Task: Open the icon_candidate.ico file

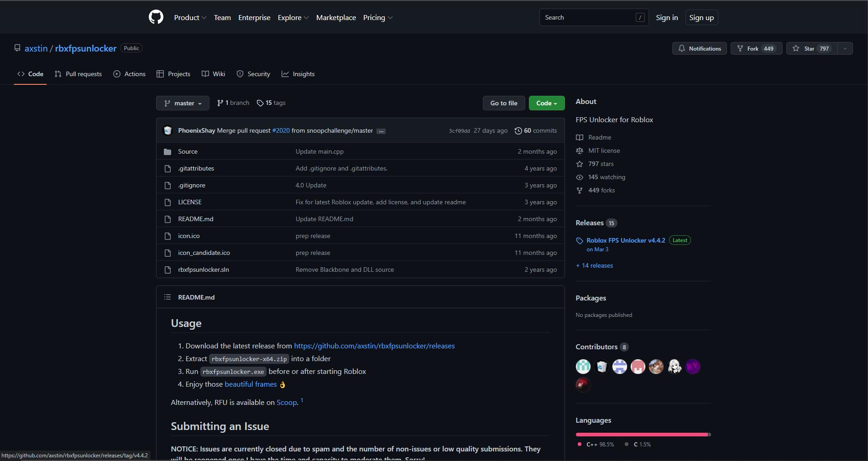Action: pyautogui.click(x=204, y=253)
